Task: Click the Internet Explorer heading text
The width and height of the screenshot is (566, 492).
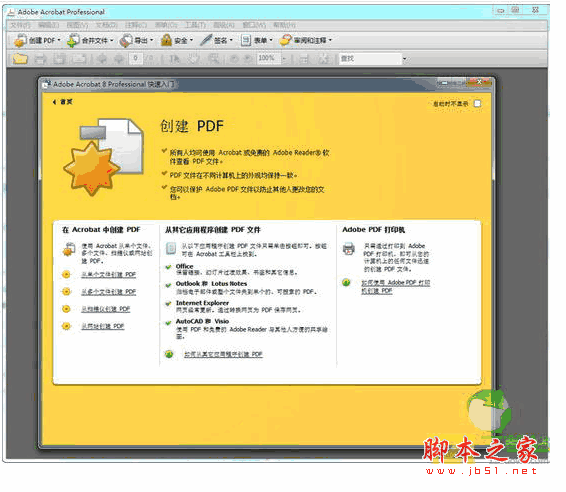Action: point(202,303)
